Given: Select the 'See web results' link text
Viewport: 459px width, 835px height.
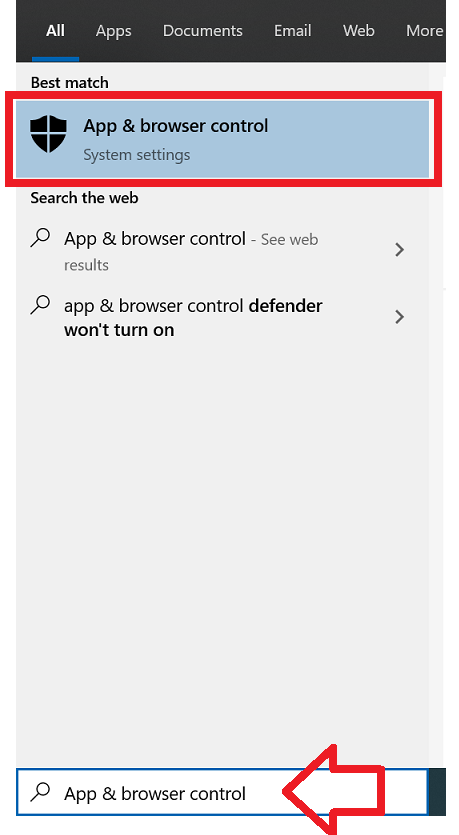Looking at the screenshot, I should 191,251.
